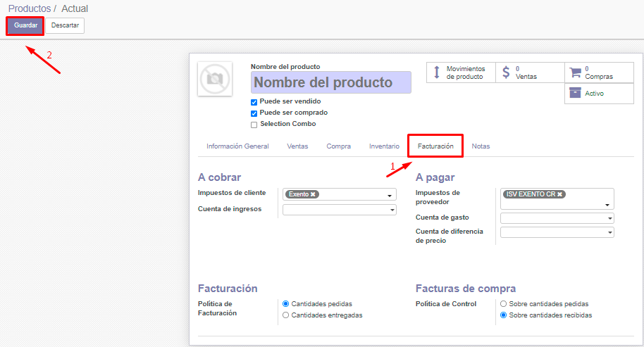Uncheck Puede ser comprado checkbox

(x=254, y=113)
